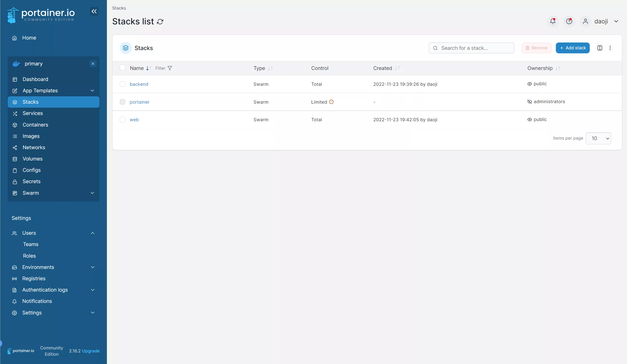The height and width of the screenshot is (364, 627).
Task: Expand the Swarm menu chevron
Action: coord(92,193)
